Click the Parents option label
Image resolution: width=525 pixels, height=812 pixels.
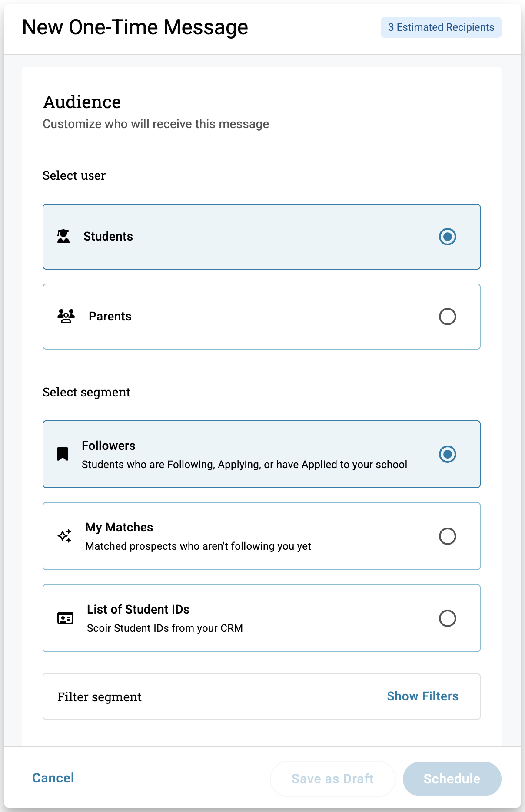[110, 316]
